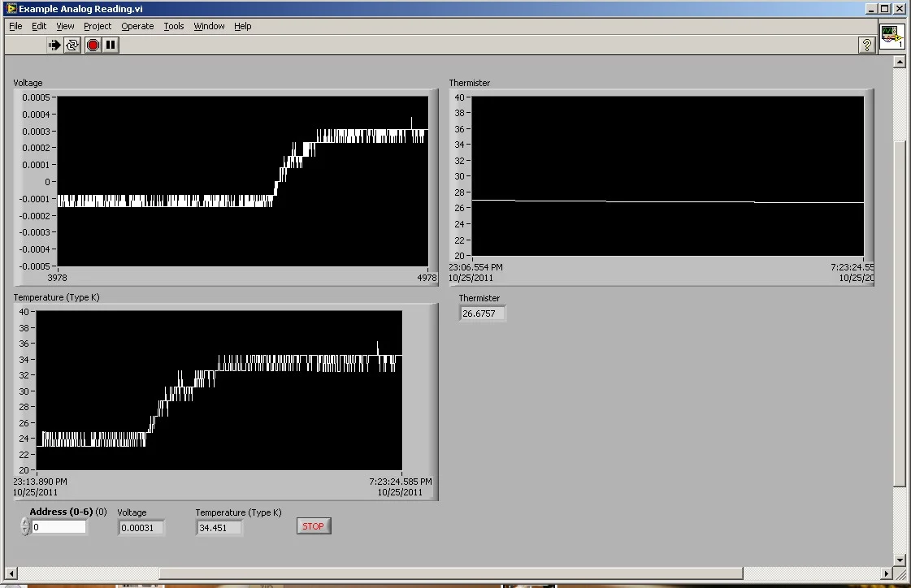Screen dimensions: 911x588
Task: Increment Address (0-6) with the up stepper arrow
Action: (25, 522)
